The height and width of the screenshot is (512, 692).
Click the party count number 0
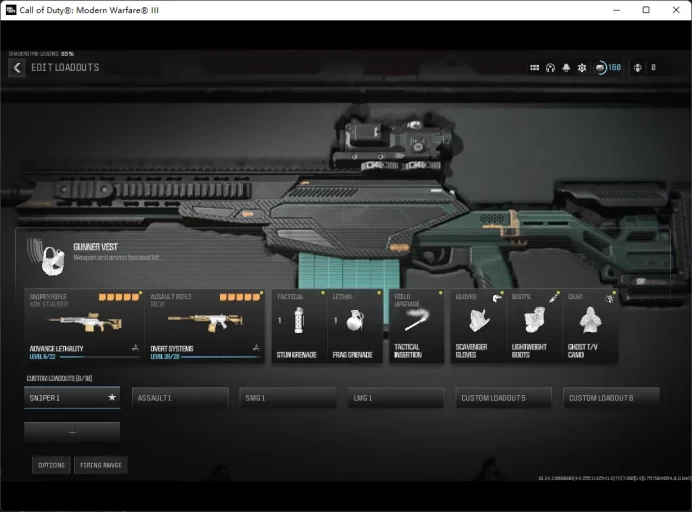pyautogui.click(x=653, y=68)
